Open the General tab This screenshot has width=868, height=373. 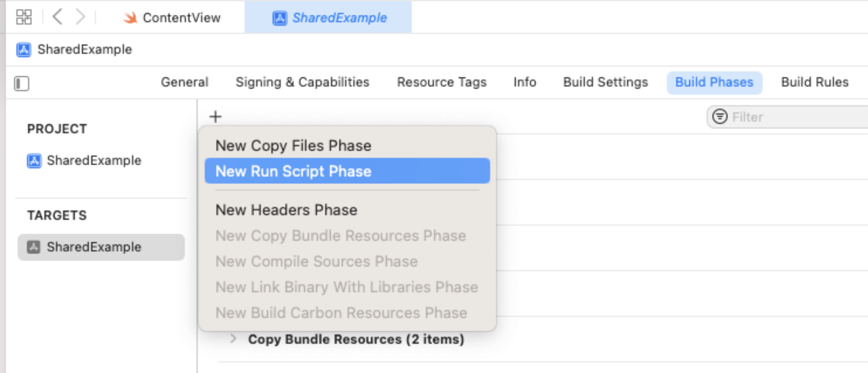tap(184, 82)
